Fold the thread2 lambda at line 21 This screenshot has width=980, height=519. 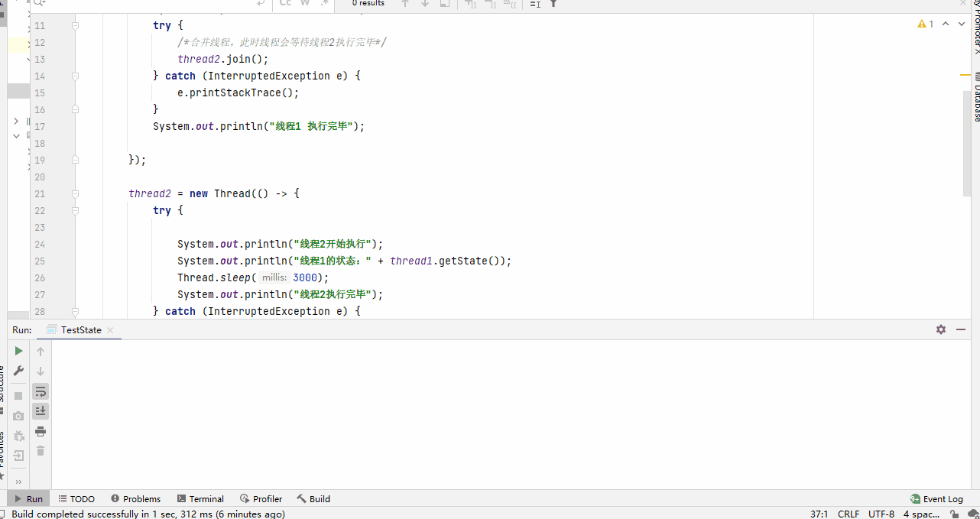75,193
